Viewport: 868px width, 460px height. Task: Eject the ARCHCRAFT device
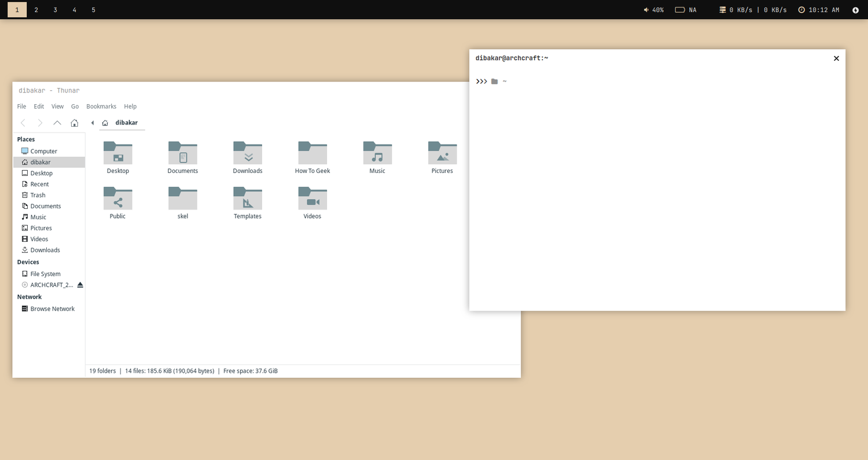coord(80,285)
